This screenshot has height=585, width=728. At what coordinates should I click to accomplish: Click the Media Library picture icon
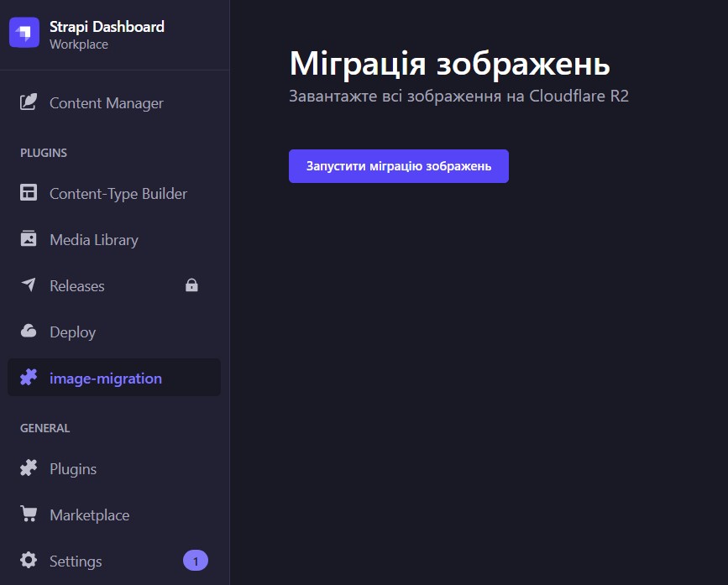(x=29, y=238)
